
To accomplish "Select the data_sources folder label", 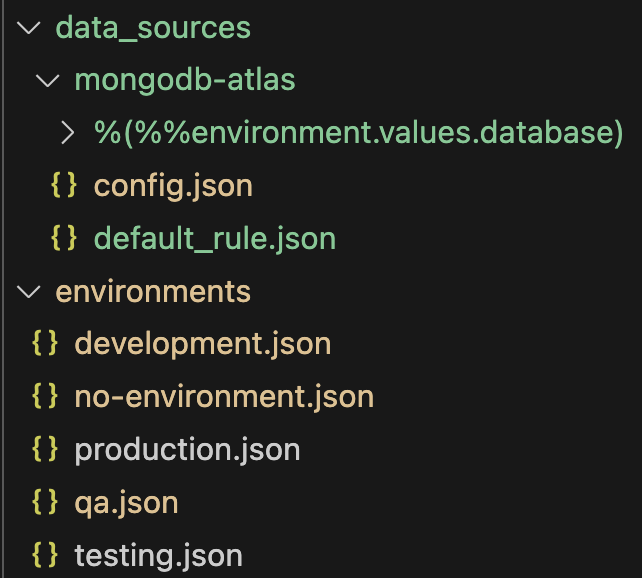I will 153,27.
